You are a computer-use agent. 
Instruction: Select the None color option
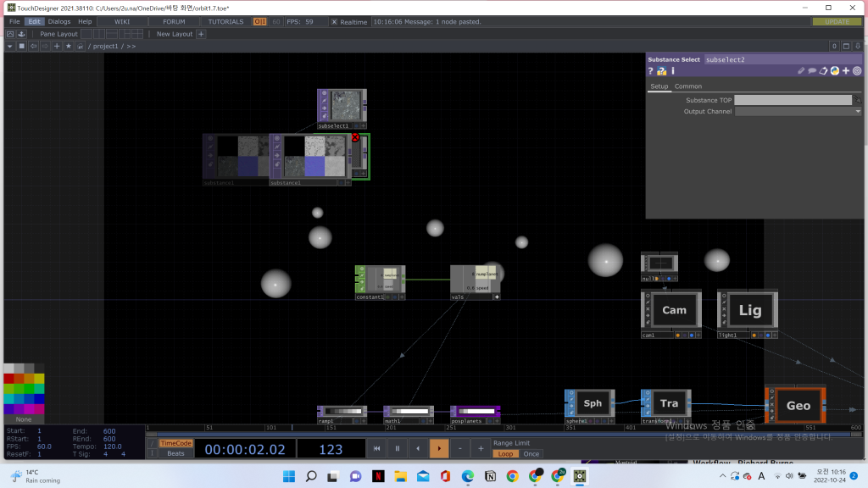[x=24, y=419]
